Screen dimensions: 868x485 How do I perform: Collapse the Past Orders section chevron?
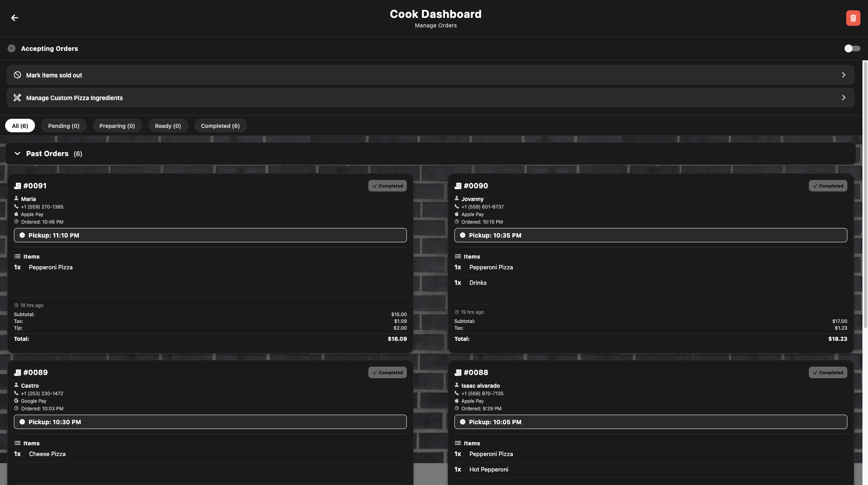click(17, 153)
